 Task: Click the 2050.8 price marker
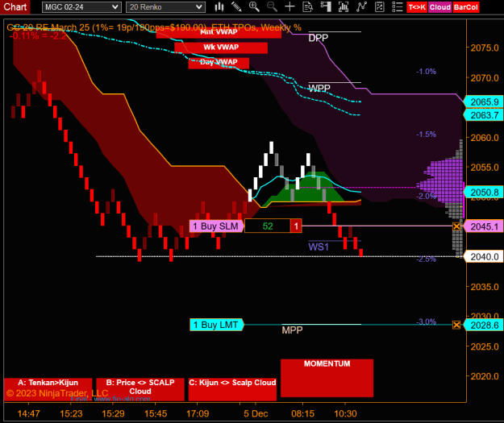[483, 193]
